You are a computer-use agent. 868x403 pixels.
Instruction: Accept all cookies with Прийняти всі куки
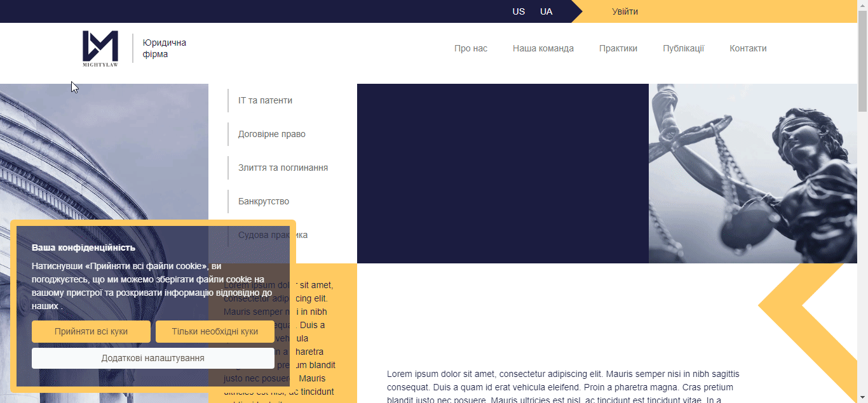click(x=91, y=331)
